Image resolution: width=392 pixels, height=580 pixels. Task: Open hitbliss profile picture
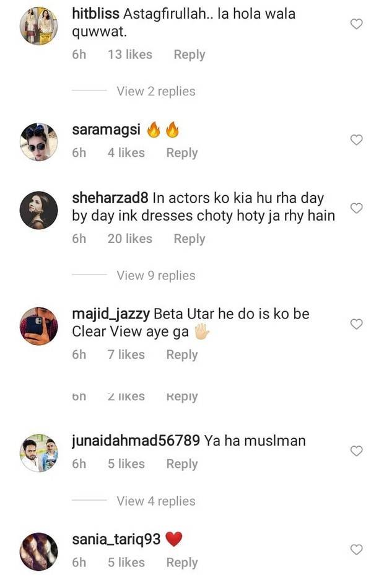click(x=38, y=25)
